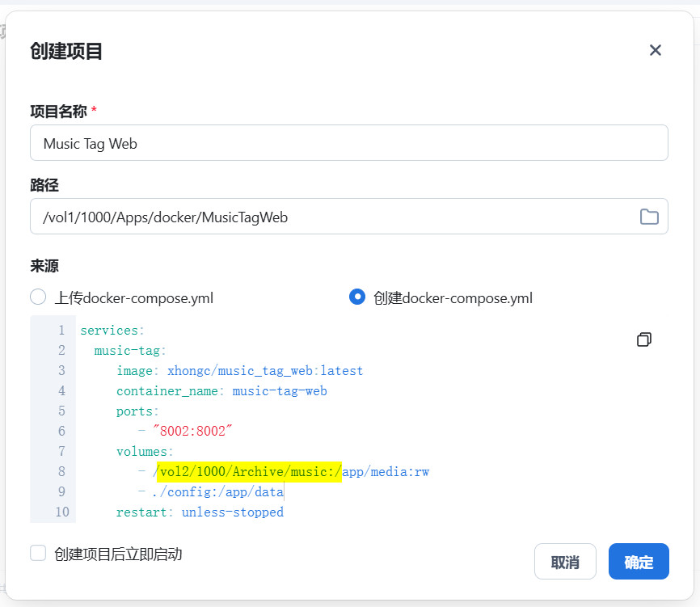Click the 取消 button
This screenshot has height=607, width=700.
click(x=565, y=562)
